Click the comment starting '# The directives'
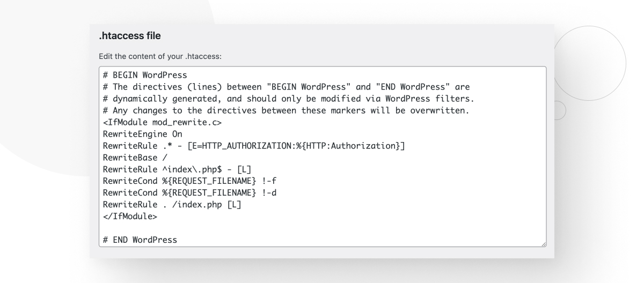The image size is (644, 283). 284,88
